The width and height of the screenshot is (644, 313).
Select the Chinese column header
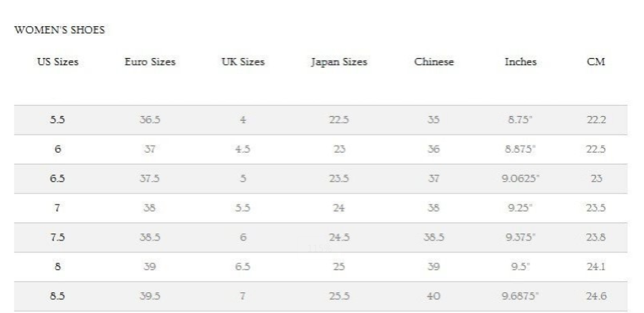[x=434, y=62]
